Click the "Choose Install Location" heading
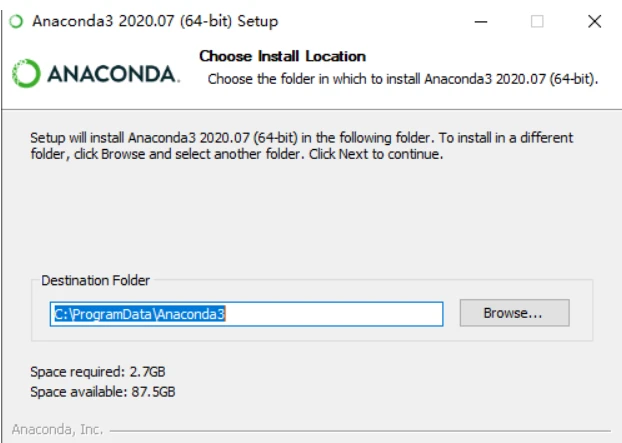The image size is (622, 443). (x=282, y=56)
